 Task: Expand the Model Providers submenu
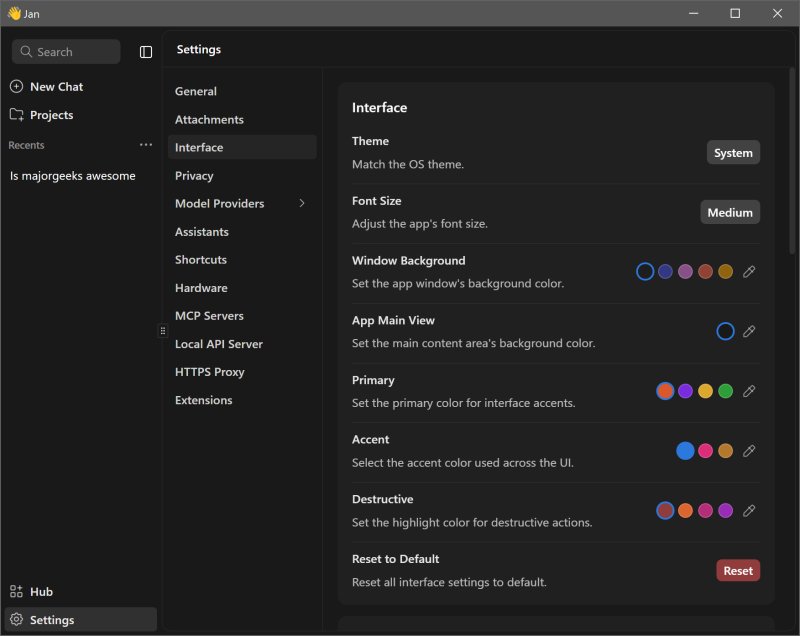pos(302,204)
